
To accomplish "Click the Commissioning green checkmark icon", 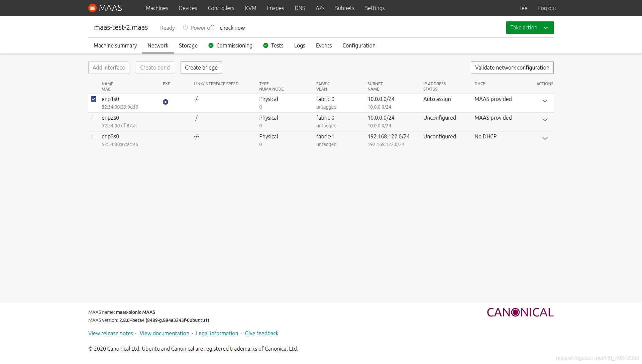I will [x=211, y=45].
